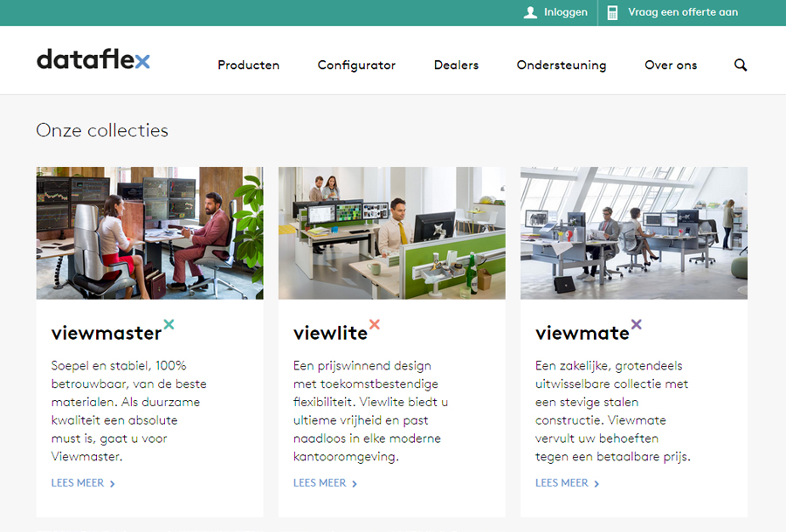Click the dataflex logo
Viewport: 786px width, 532px height.
tap(93, 59)
